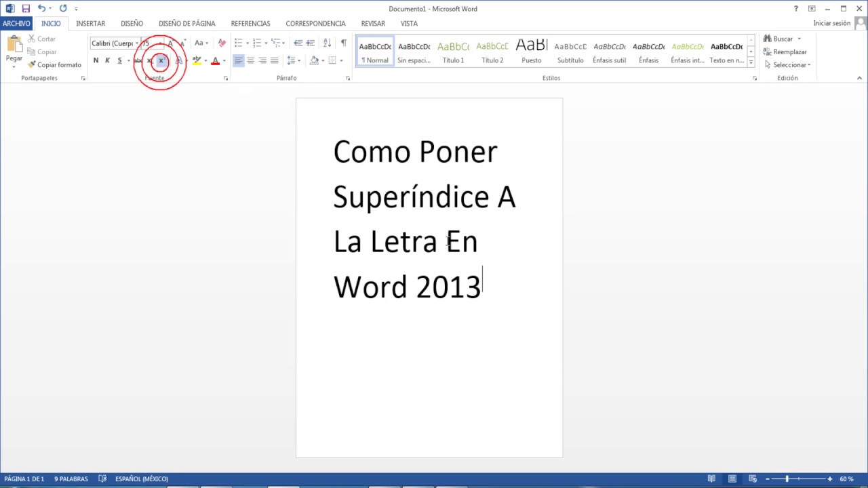Screen dimensions: 868x488
Task: Expand the Estilos gallery with the More arrow
Action: click(751, 62)
